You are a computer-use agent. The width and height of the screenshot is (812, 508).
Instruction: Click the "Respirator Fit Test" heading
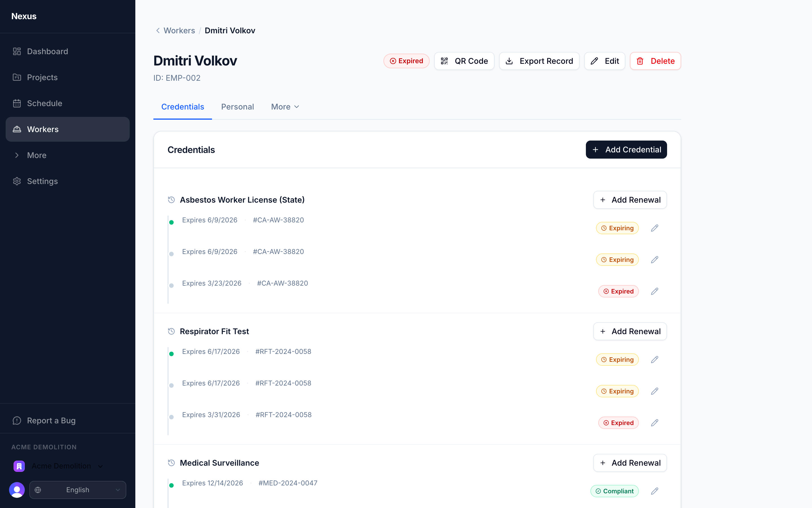(214, 331)
